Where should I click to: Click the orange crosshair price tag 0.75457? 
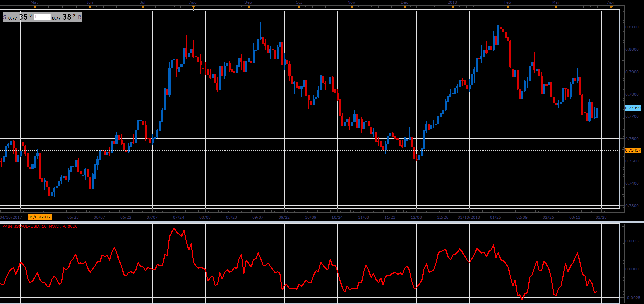click(x=632, y=150)
